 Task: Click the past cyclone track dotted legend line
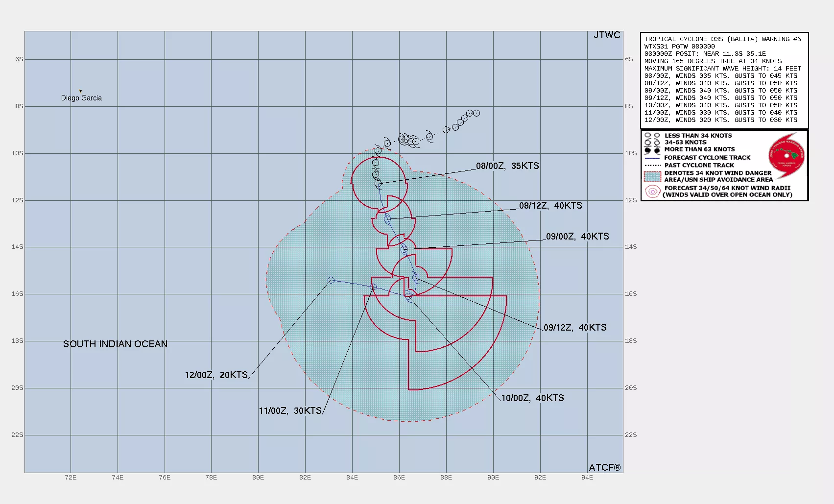[652, 166]
